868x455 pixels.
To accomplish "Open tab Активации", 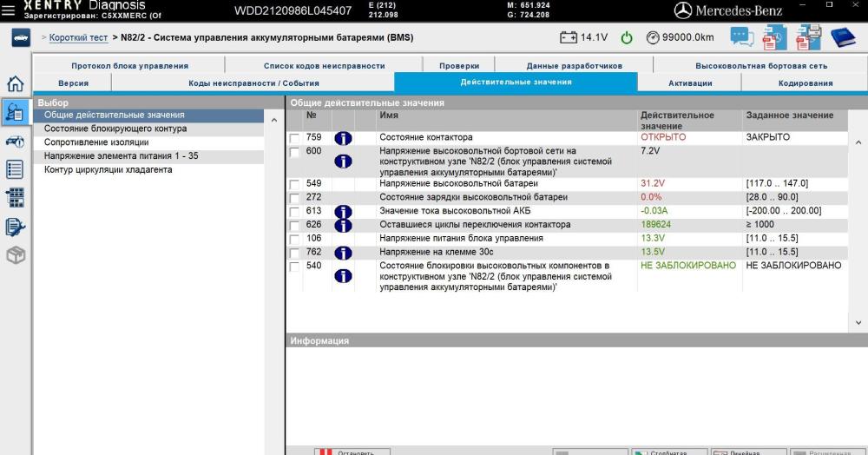I will [x=690, y=83].
